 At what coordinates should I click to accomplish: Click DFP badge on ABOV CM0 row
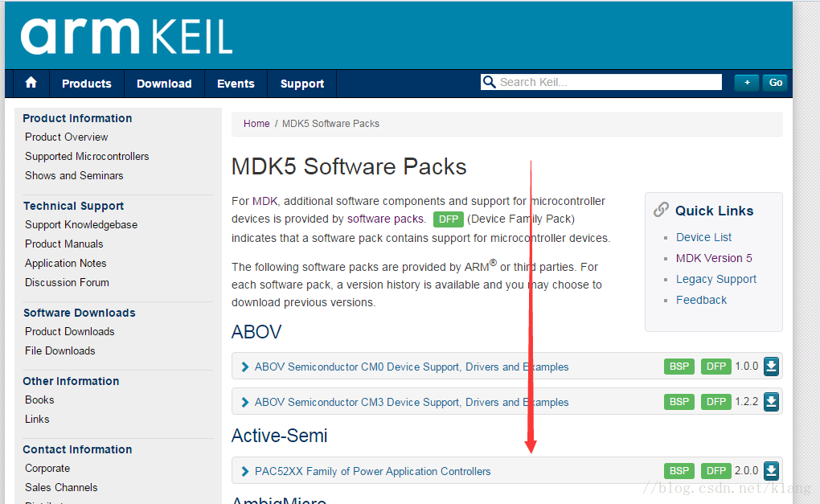click(716, 367)
